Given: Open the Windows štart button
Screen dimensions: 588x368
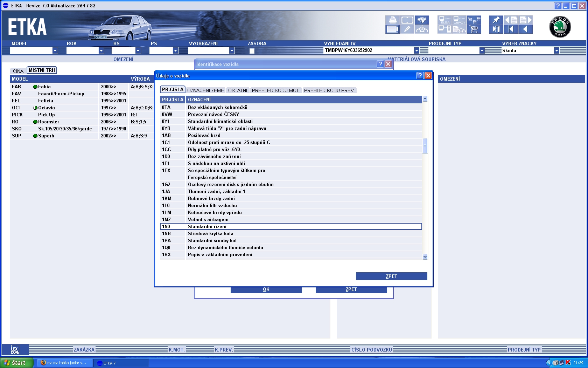Looking at the screenshot, I should [x=17, y=363].
